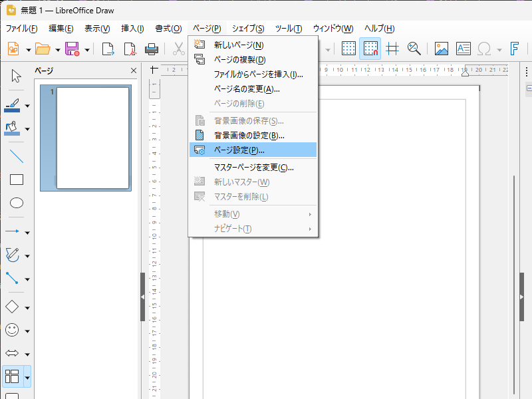Screen dimensions: 532x399
Task: Expand the Line Color dropdown arrow
Action: click(27, 106)
